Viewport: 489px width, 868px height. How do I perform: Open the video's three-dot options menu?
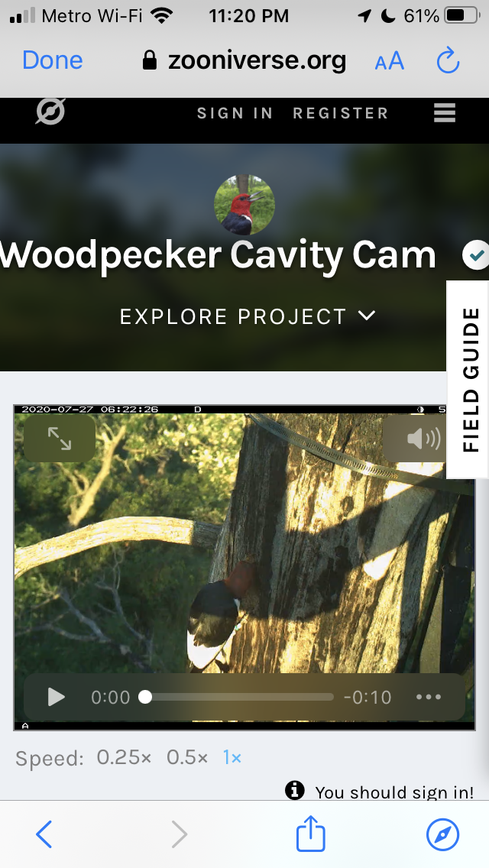click(429, 697)
